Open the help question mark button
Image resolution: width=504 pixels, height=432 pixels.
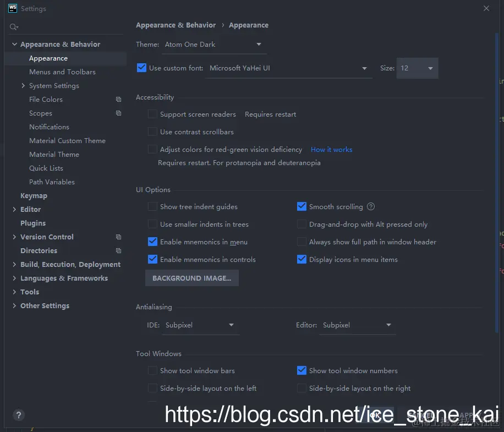point(19,415)
